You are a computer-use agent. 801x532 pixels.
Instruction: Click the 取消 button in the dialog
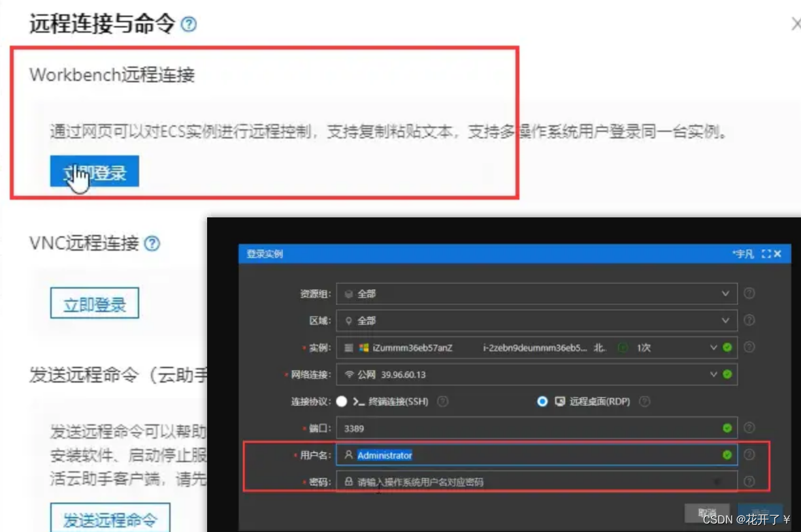tap(708, 513)
